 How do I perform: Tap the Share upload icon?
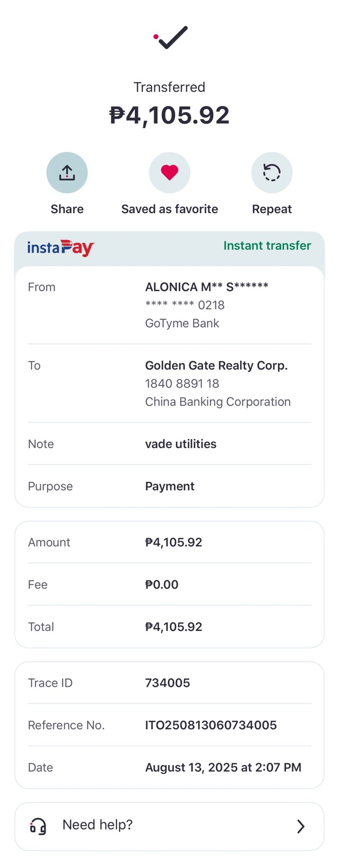67,173
